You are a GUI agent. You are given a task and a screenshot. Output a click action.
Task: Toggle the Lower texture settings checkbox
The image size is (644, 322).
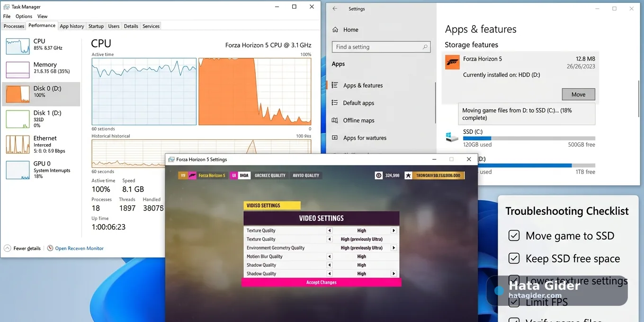tap(514, 280)
